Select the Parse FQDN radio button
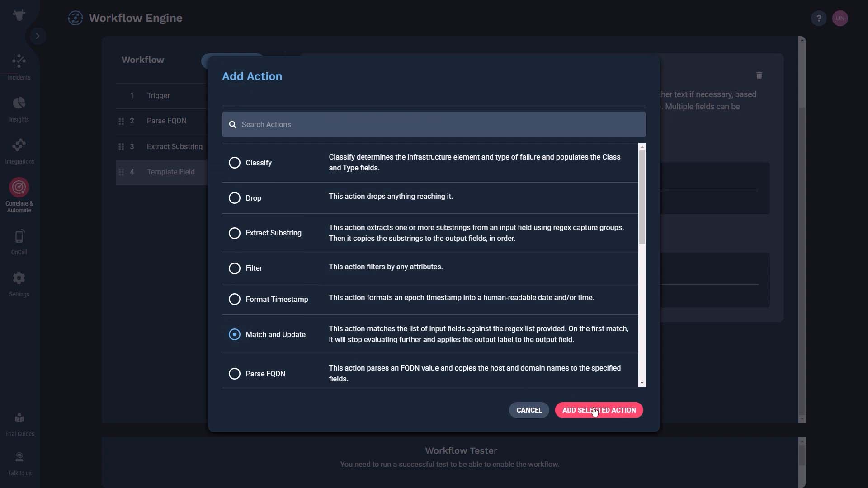The width and height of the screenshot is (868, 488). 234,374
